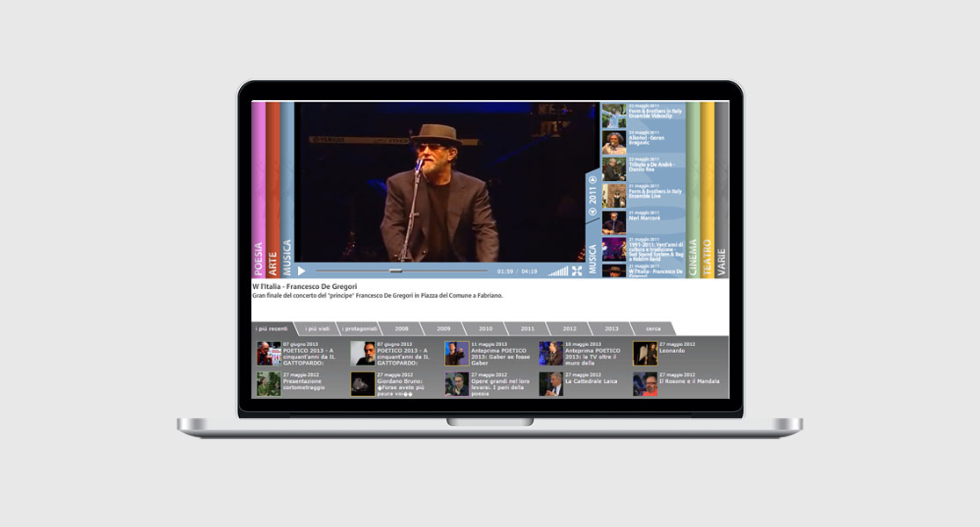Switch to the 'i più visti' tab

coord(317,328)
